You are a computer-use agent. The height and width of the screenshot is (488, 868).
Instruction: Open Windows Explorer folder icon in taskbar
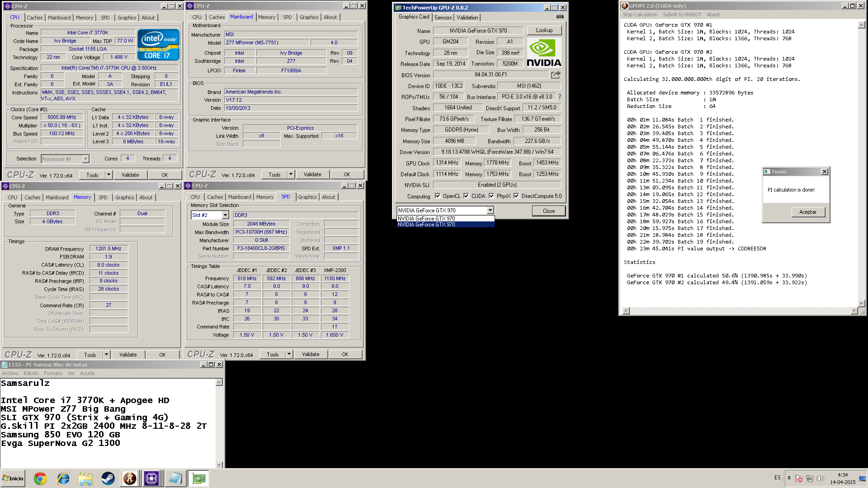pos(85,479)
